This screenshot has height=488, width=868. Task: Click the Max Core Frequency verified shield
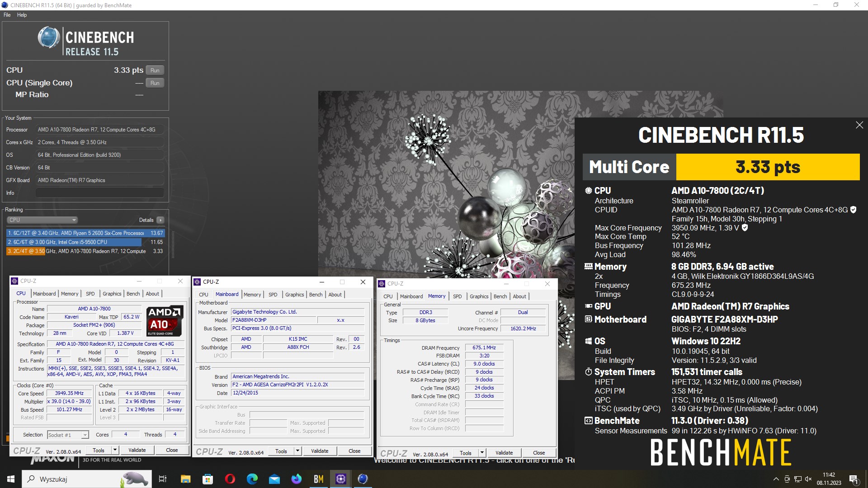745,228
